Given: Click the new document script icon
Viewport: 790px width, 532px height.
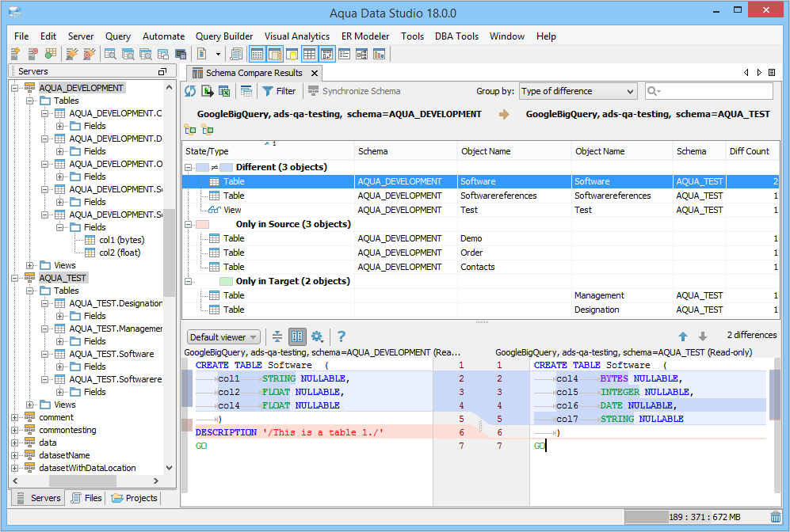Looking at the screenshot, I should tap(201, 54).
